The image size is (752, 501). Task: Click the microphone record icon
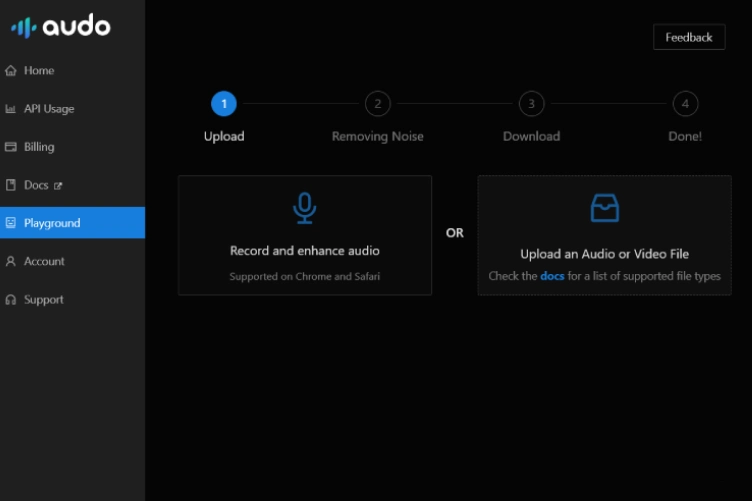[x=305, y=208]
